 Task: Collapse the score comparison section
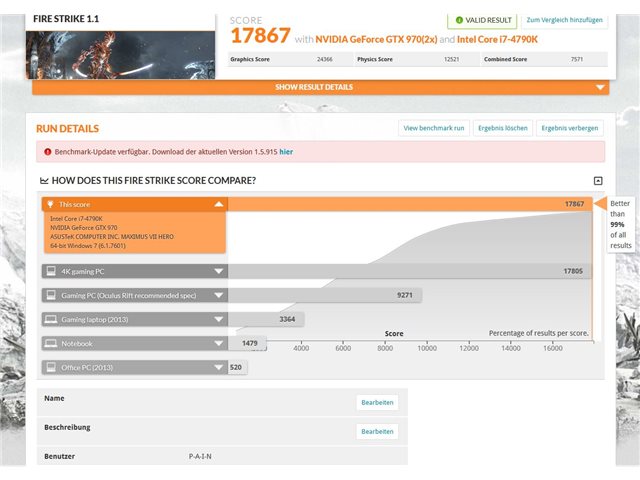point(598,181)
